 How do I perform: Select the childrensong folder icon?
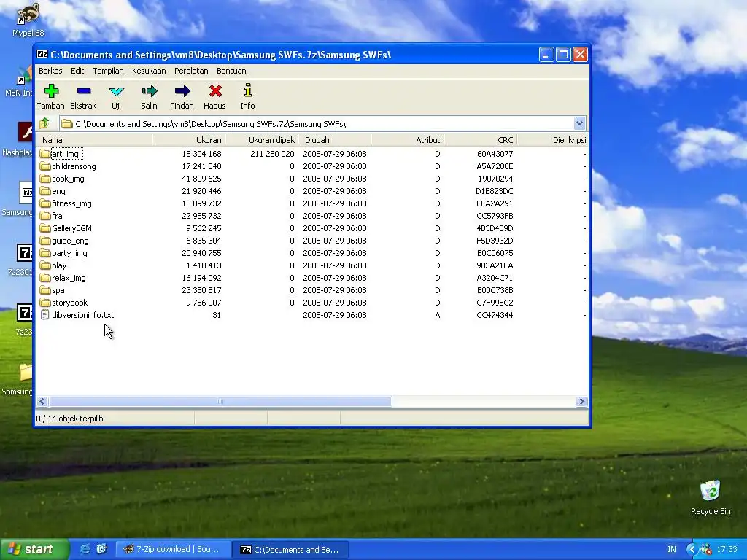tap(45, 166)
